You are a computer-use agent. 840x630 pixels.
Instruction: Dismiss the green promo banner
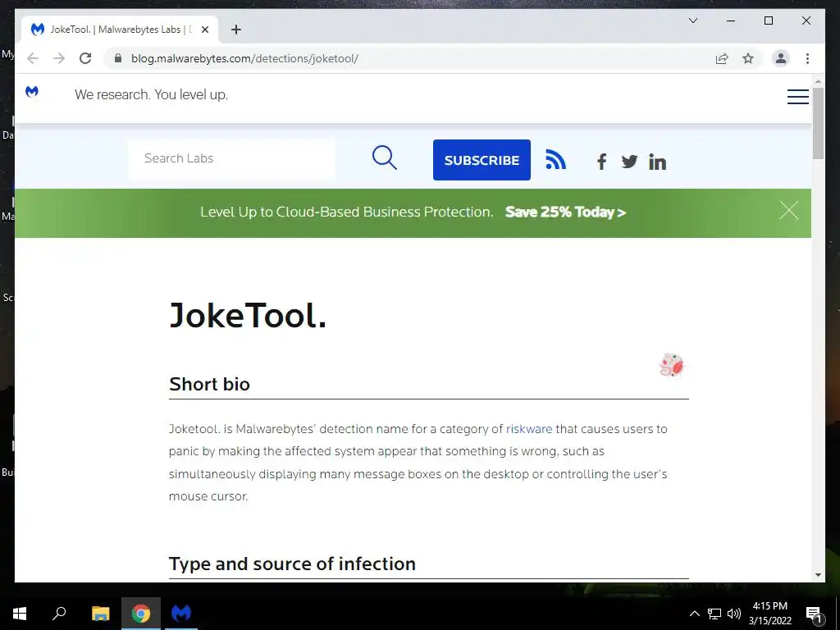[x=788, y=211]
